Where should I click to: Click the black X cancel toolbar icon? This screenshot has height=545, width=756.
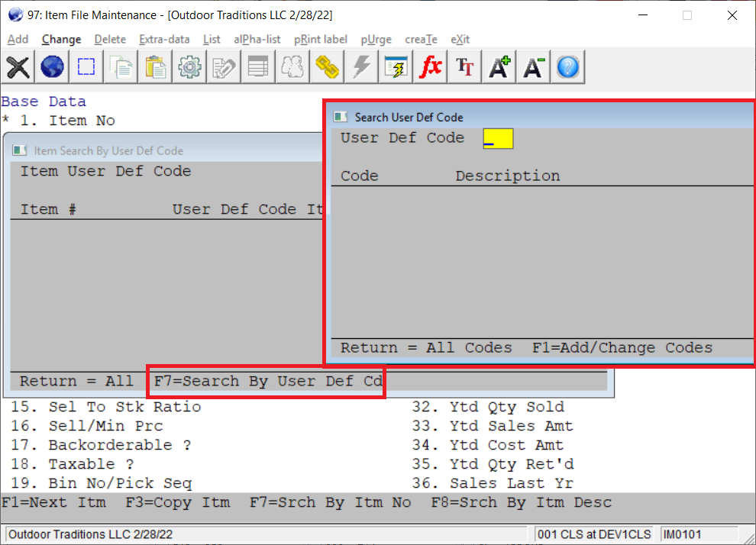click(18, 67)
